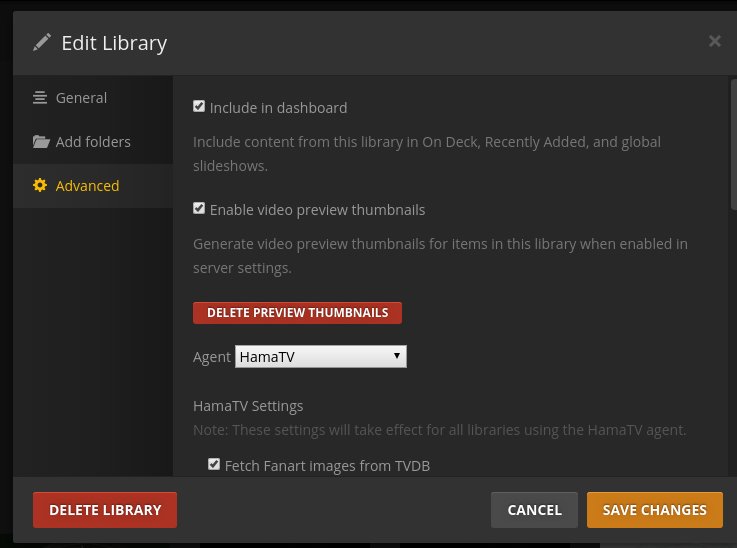Cancel the library edits
This screenshot has width=737, height=548.
tap(534, 510)
